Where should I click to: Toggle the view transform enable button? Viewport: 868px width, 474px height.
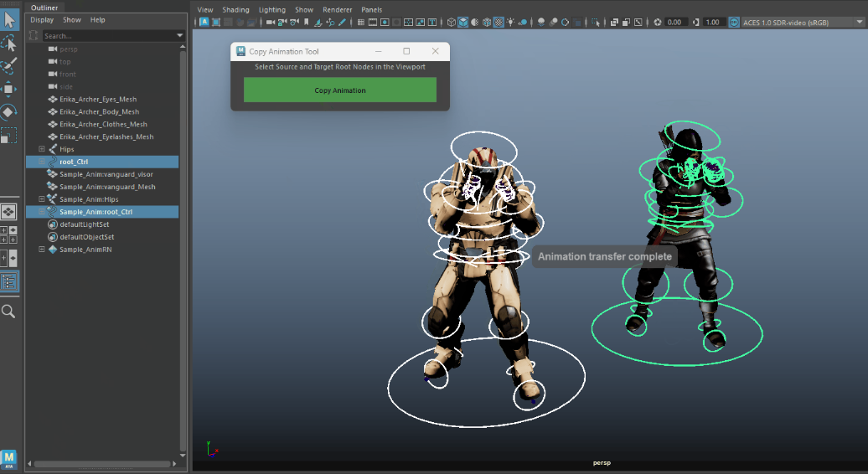tap(733, 22)
